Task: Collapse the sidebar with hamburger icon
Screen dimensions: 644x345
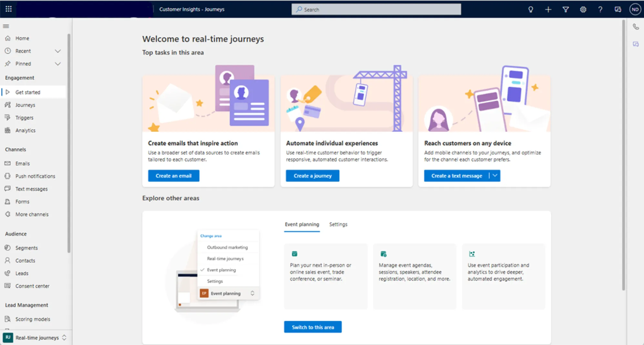Action: 6,26
